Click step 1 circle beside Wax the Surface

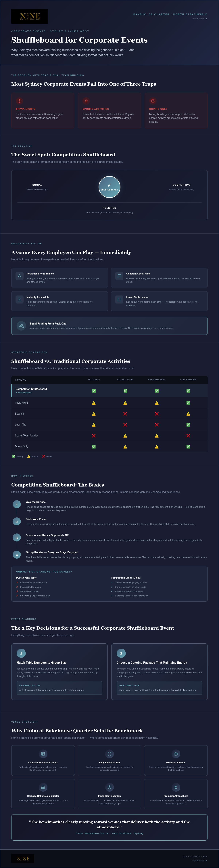(x=16, y=504)
